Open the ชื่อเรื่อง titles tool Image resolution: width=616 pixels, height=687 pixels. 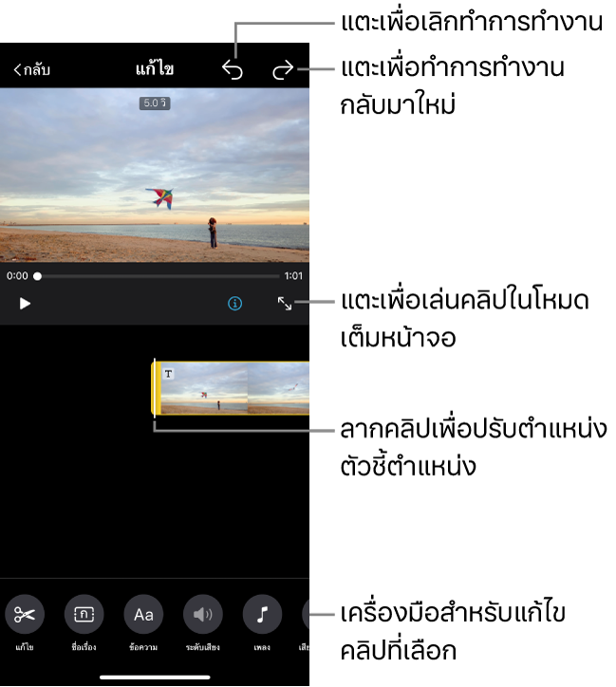click(84, 614)
